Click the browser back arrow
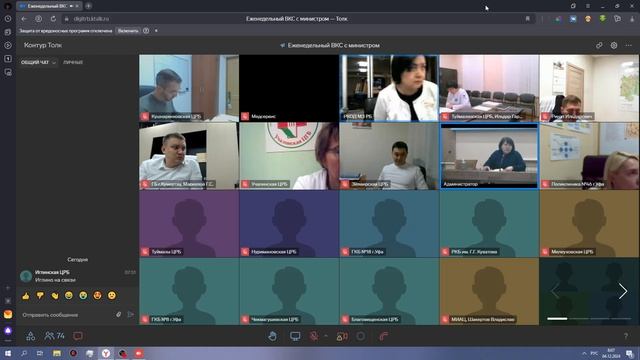The image size is (640, 360). pyautogui.click(x=24, y=19)
